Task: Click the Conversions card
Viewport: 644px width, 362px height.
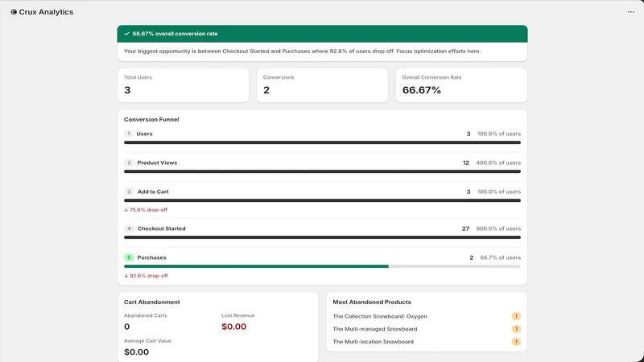Action: (x=323, y=85)
